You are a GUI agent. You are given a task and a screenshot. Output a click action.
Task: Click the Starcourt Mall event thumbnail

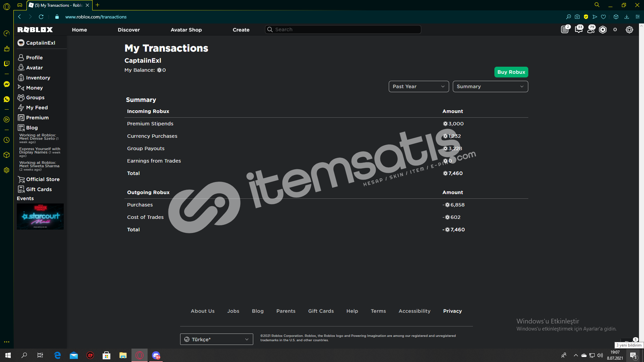click(40, 217)
